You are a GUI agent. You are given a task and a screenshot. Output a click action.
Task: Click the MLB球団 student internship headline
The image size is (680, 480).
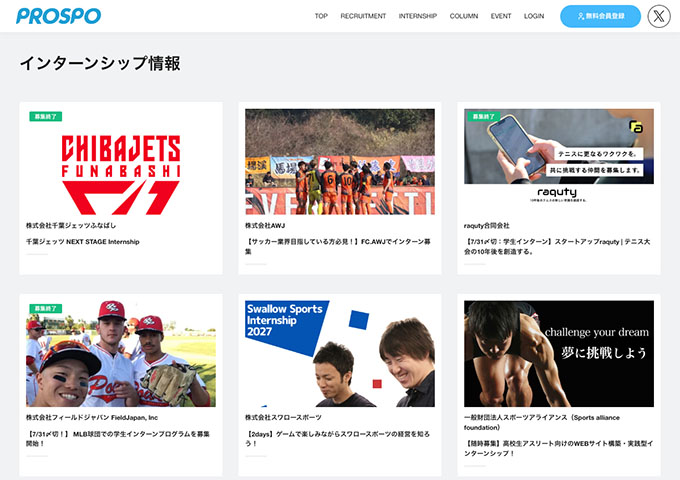tap(118, 438)
